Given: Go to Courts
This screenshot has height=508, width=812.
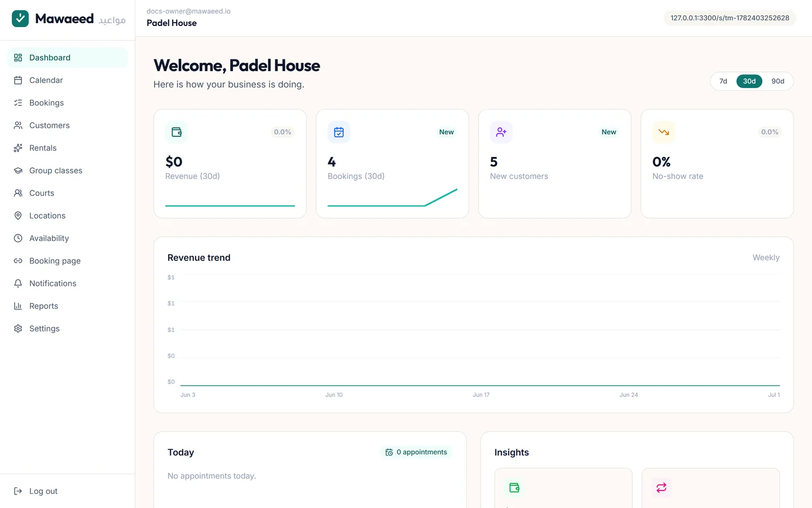Looking at the screenshot, I should click(x=68, y=193).
